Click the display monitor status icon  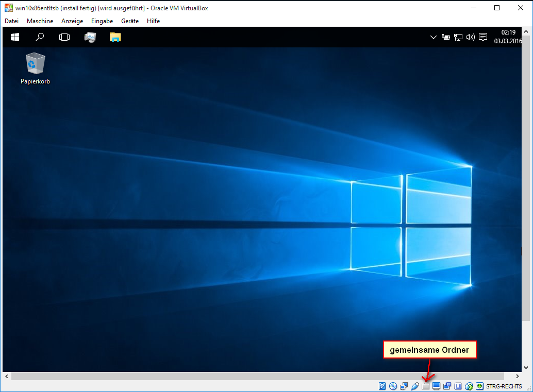point(437,386)
